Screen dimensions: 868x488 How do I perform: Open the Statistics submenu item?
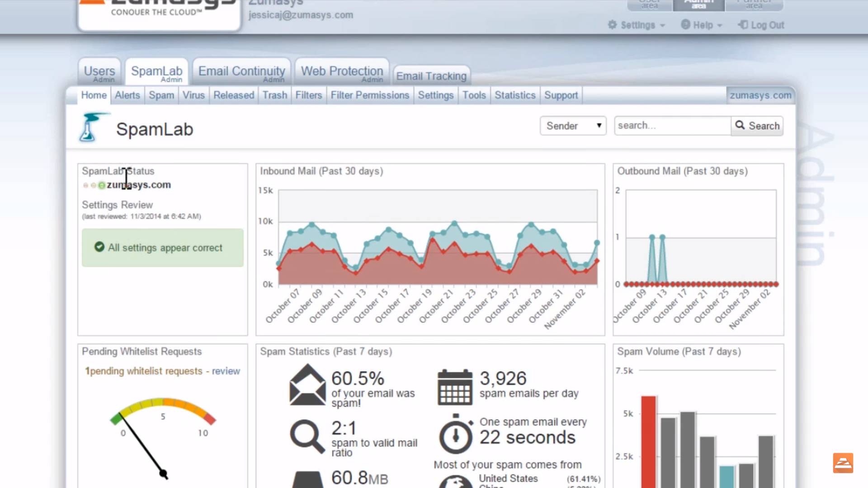[515, 95]
